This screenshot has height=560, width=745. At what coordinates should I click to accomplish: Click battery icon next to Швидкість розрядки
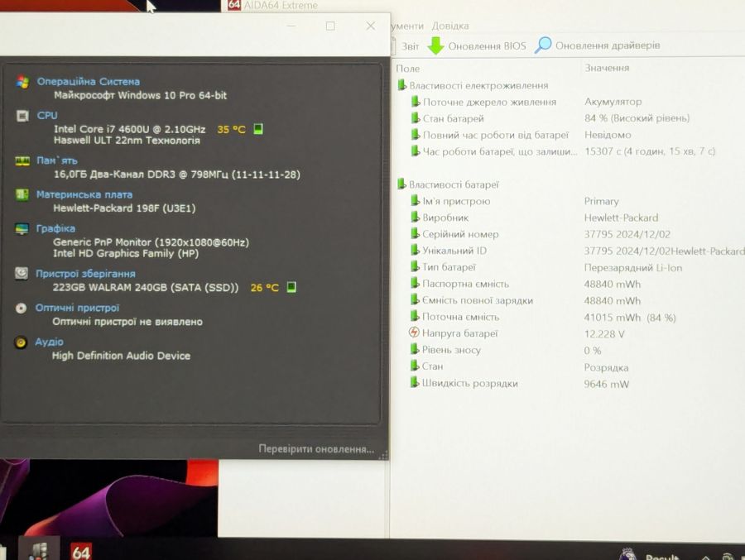pyautogui.click(x=415, y=382)
